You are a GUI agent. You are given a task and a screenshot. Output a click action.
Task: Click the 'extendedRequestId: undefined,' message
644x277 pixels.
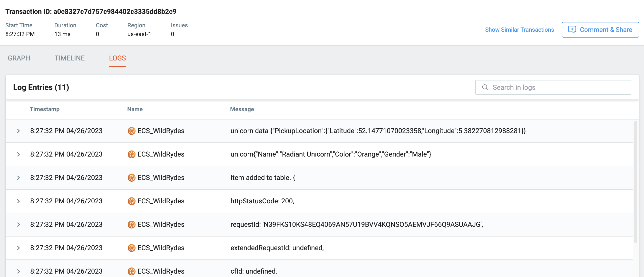(x=277, y=248)
